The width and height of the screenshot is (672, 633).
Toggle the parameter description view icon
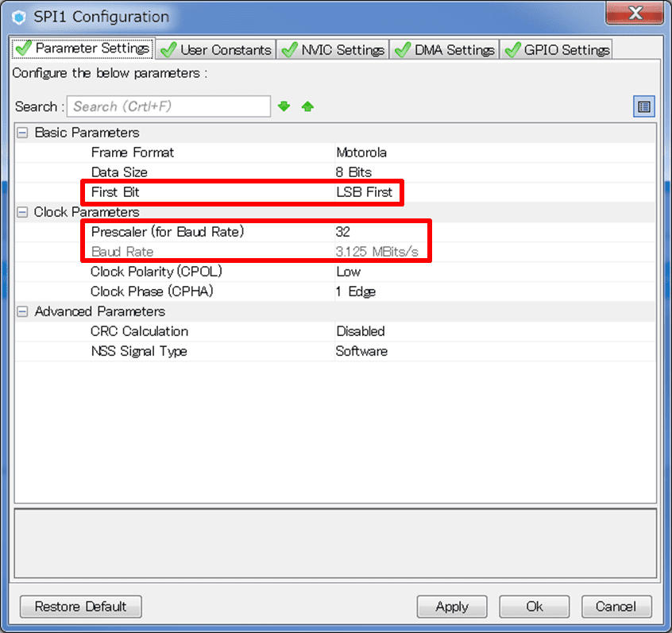pos(643,106)
